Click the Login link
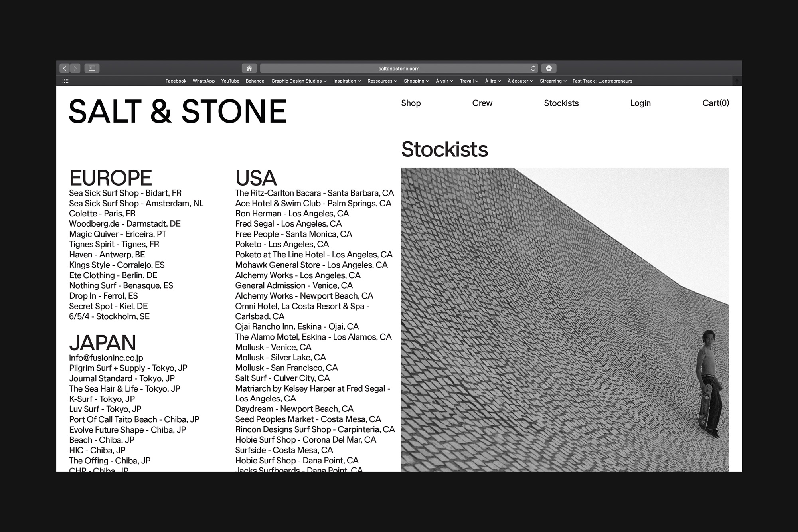 (x=640, y=103)
